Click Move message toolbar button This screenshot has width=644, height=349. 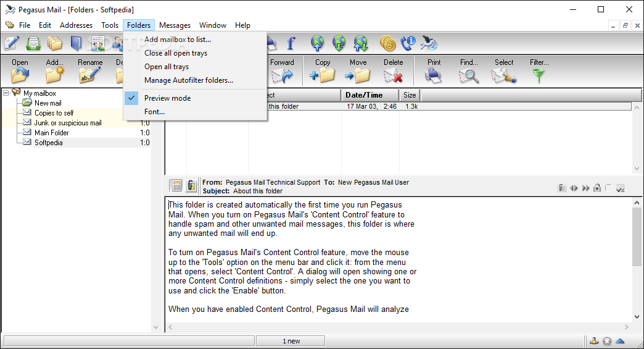[x=358, y=70]
